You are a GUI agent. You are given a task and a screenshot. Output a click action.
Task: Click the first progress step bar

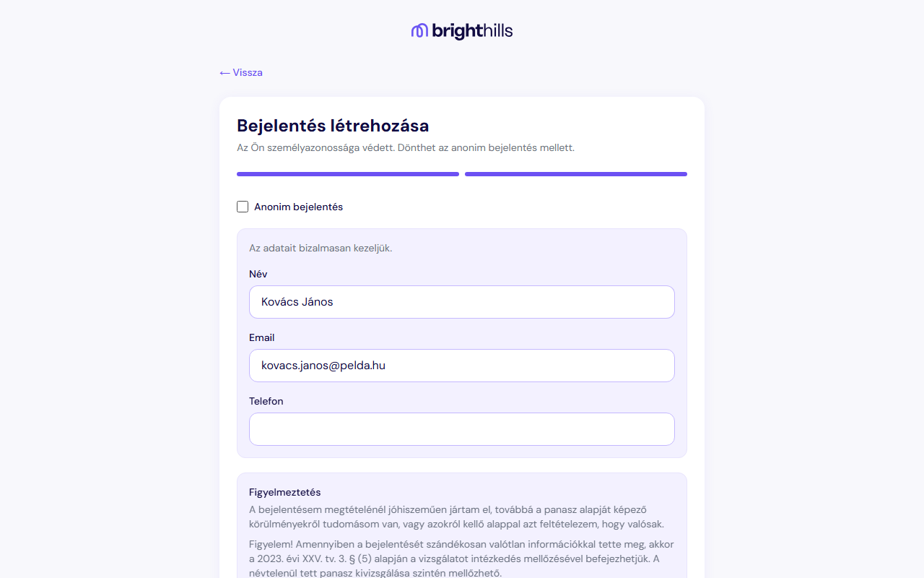[348, 174]
